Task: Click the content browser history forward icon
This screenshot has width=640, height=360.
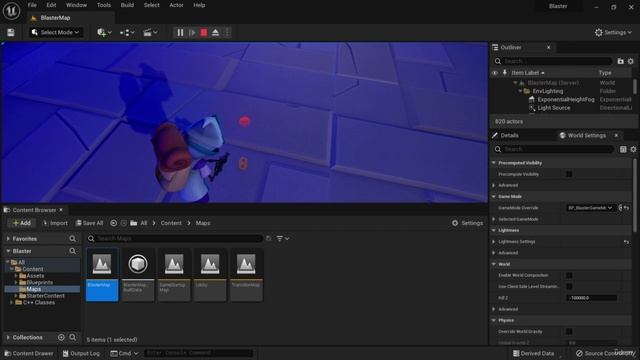Action: coord(124,223)
